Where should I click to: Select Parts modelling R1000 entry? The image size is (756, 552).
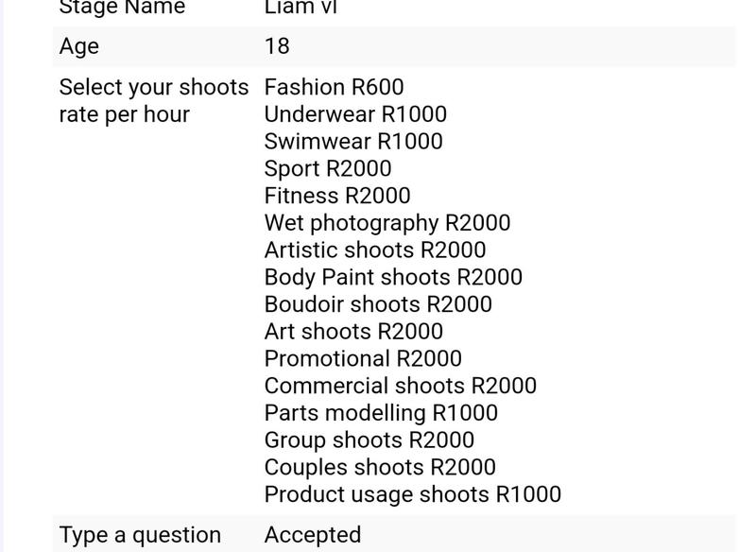tap(382, 413)
